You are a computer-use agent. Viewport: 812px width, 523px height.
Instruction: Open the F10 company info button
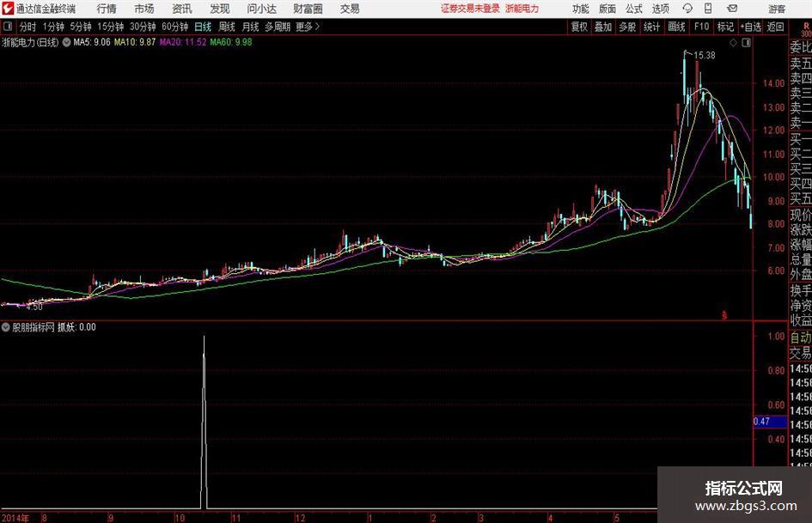tap(701, 27)
